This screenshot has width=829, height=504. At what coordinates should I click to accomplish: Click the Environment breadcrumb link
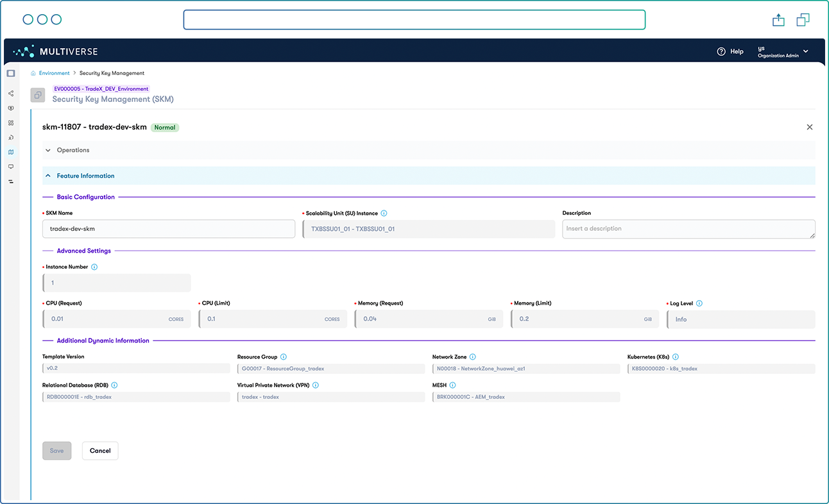(55, 73)
